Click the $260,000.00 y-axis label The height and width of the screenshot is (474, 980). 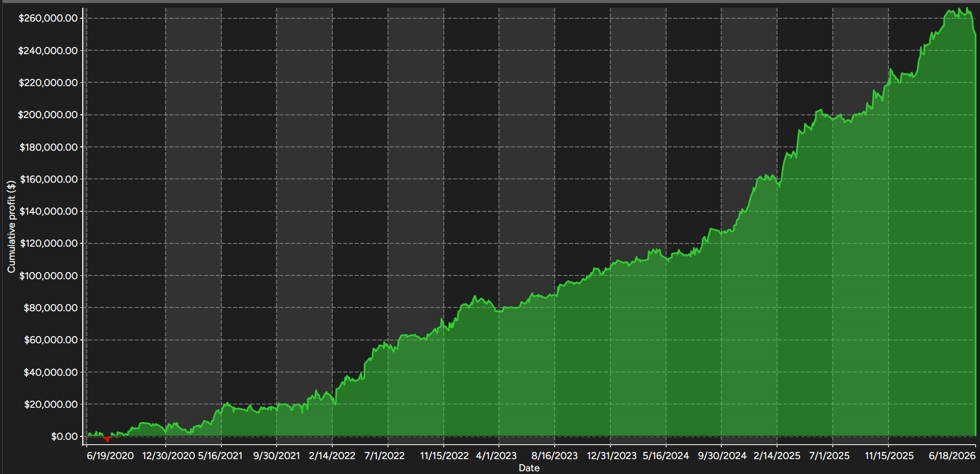point(48,18)
